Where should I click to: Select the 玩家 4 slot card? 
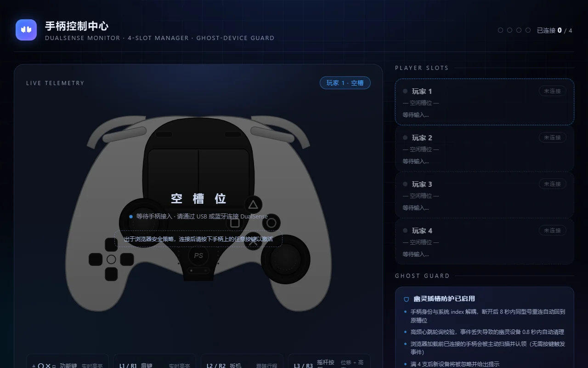click(x=485, y=241)
